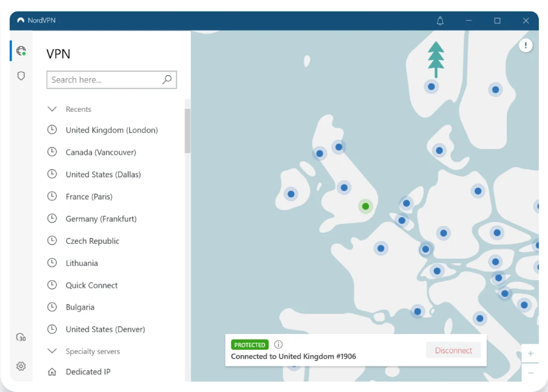Open the Threat Protection shield icon

(21, 76)
